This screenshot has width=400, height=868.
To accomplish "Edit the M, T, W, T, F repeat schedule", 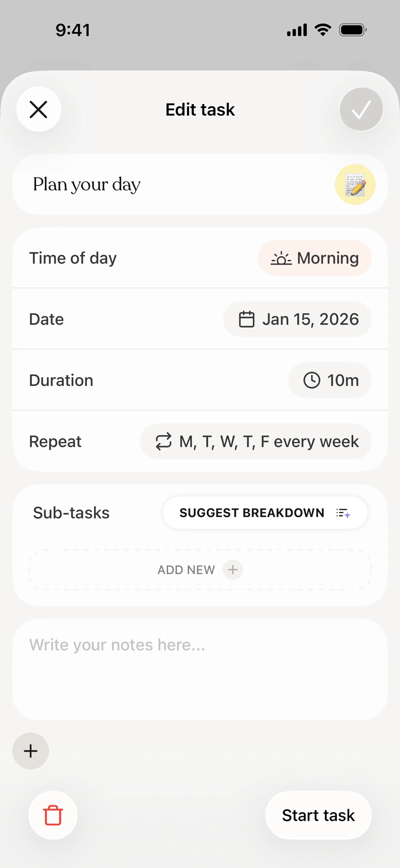I will pyautogui.click(x=269, y=442).
